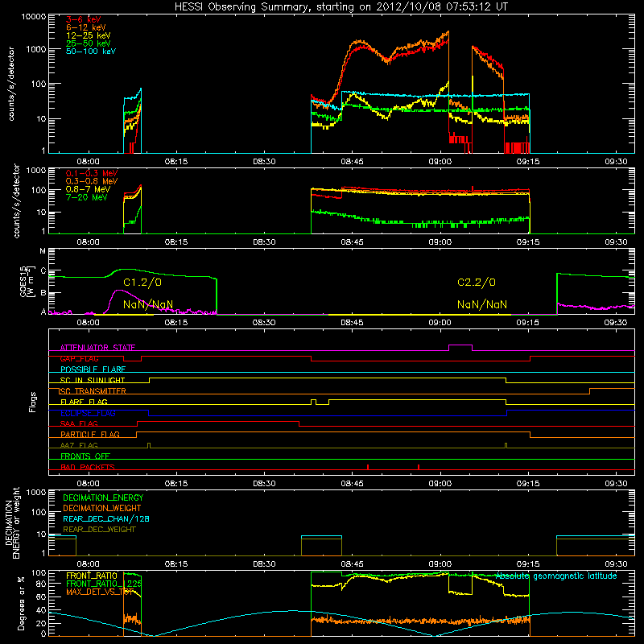Select the GAP_FLAG label

[79, 358]
